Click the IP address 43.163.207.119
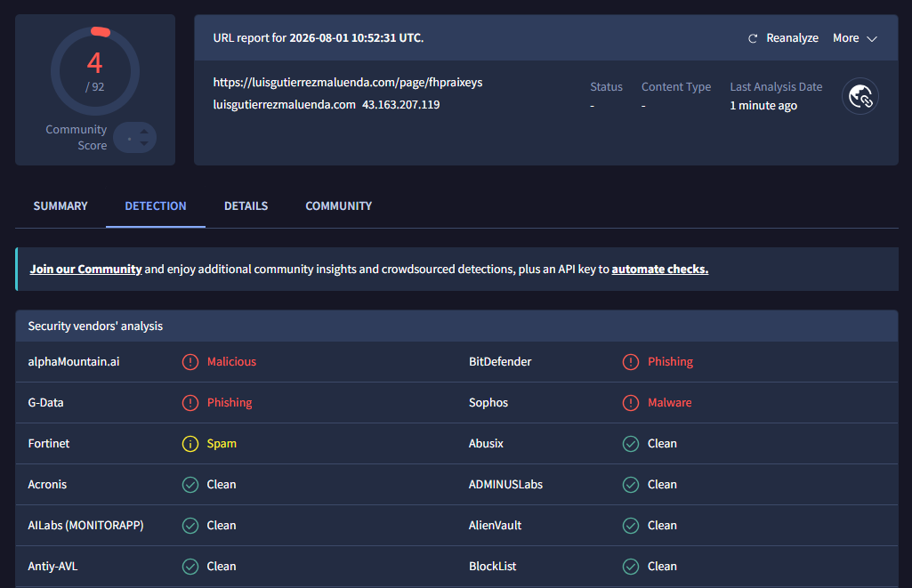This screenshot has width=912, height=588. (400, 105)
